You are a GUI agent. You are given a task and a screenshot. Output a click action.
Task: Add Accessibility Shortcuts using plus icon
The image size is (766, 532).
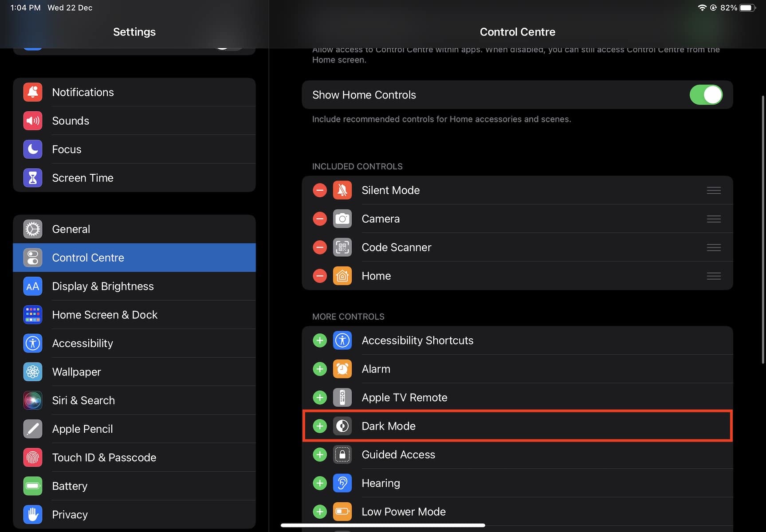pos(319,340)
